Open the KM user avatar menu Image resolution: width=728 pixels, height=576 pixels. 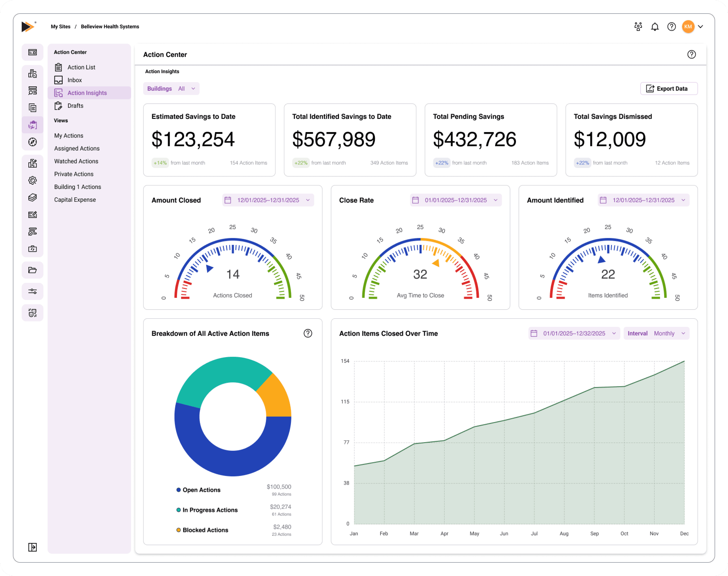pyautogui.click(x=688, y=27)
